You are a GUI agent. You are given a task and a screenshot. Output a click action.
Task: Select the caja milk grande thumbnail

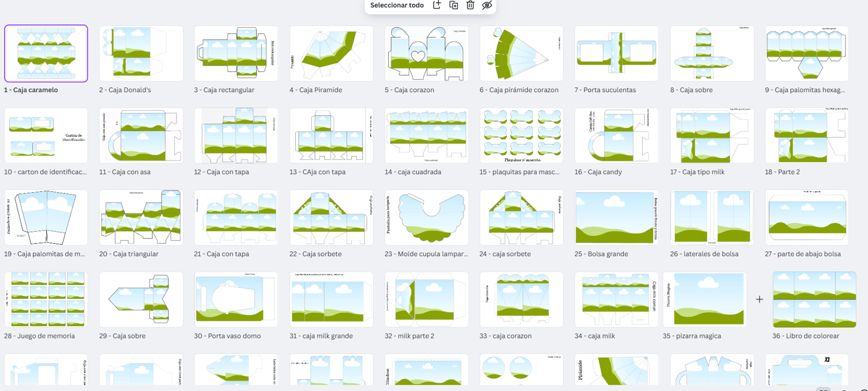pos(332,299)
